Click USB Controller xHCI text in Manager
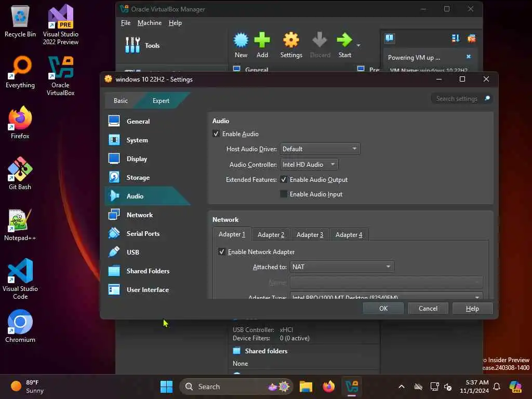 coord(262,329)
